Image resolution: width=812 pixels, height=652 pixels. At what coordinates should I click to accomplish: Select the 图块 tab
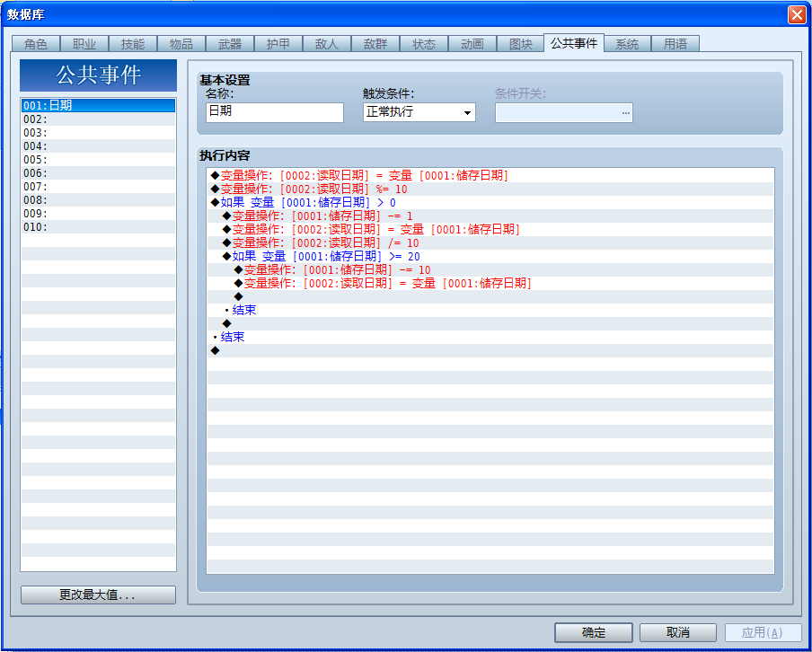tap(521, 44)
